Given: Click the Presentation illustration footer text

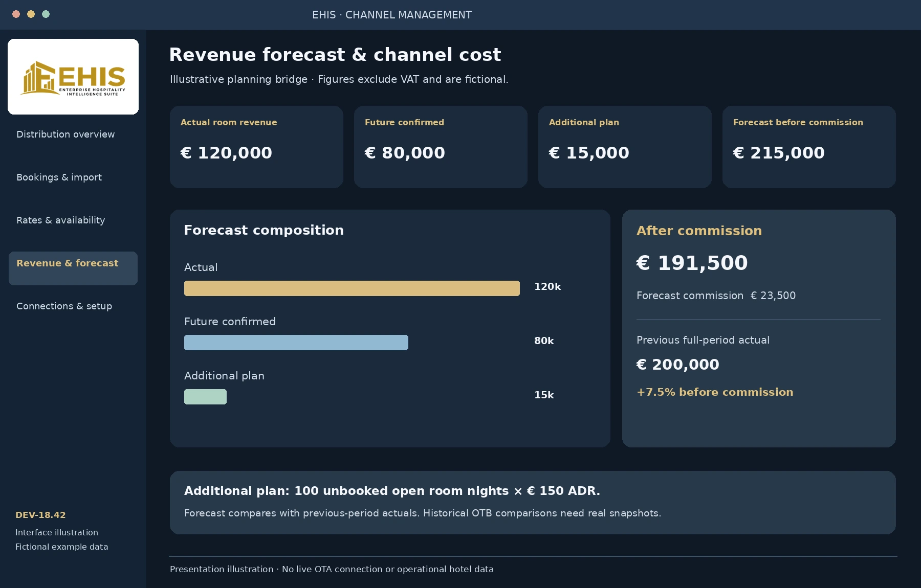Looking at the screenshot, I should pos(332,570).
